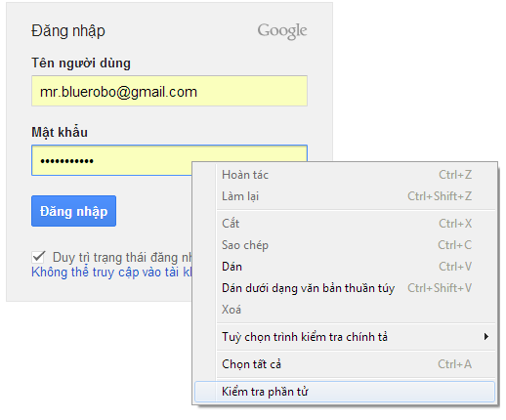The height and width of the screenshot is (420, 506).
Task: Click the Google logo
Action: pos(282,31)
